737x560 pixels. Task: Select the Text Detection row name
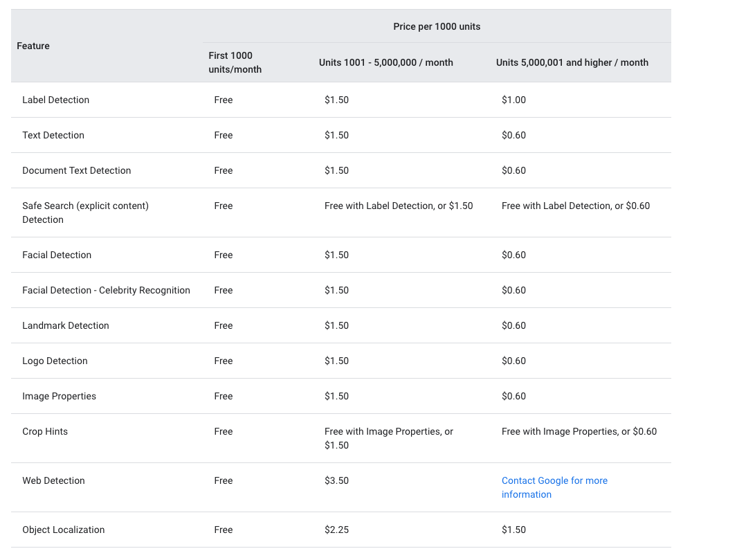[53, 135]
